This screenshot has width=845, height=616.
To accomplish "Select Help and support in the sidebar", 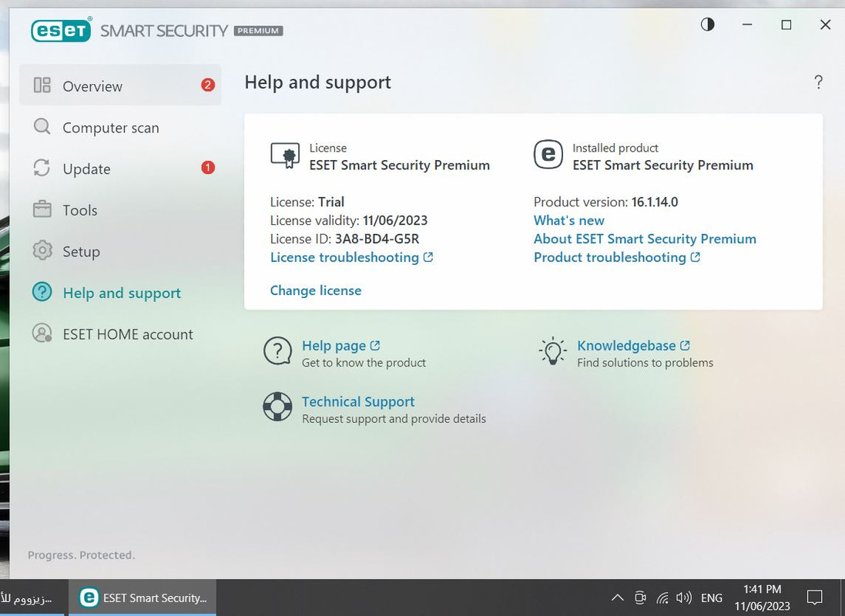I will click(120, 293).
